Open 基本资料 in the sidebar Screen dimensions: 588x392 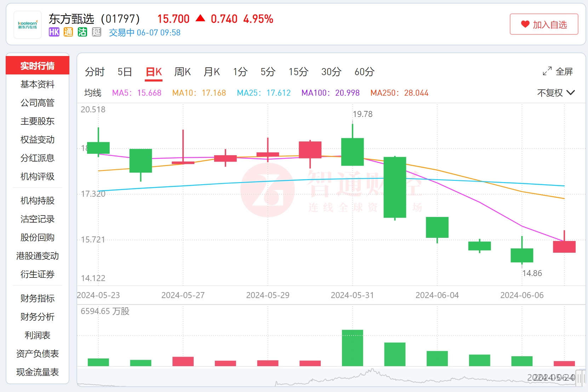pos(38,84)
